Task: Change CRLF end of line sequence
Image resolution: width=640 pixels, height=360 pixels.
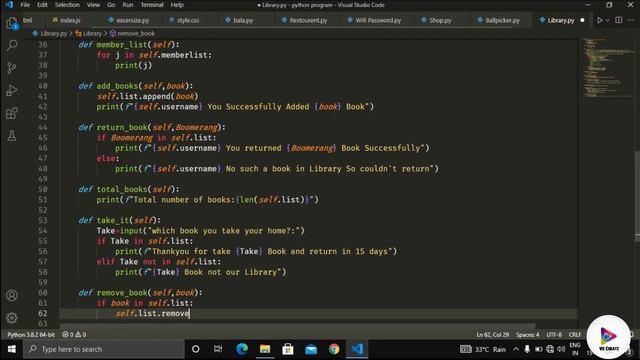Action: (575, 334)
